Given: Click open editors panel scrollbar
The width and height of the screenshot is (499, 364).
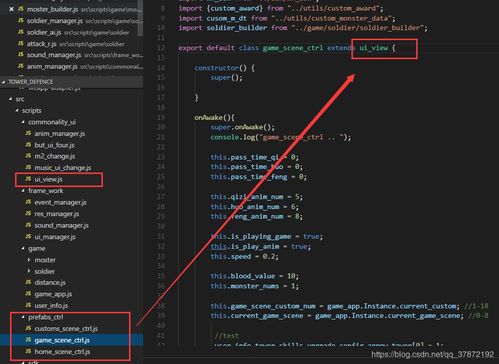Looking at the screenshot, I should (x=140, y=18).
